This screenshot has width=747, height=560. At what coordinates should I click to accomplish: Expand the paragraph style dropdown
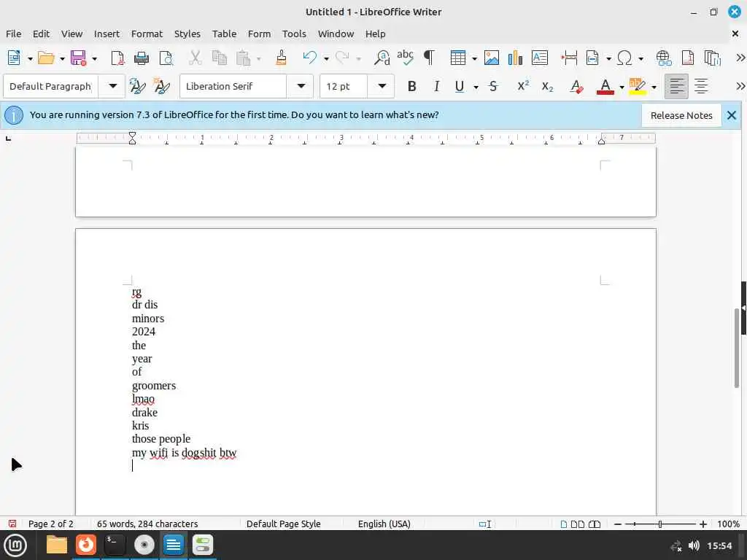pos(113,86)
